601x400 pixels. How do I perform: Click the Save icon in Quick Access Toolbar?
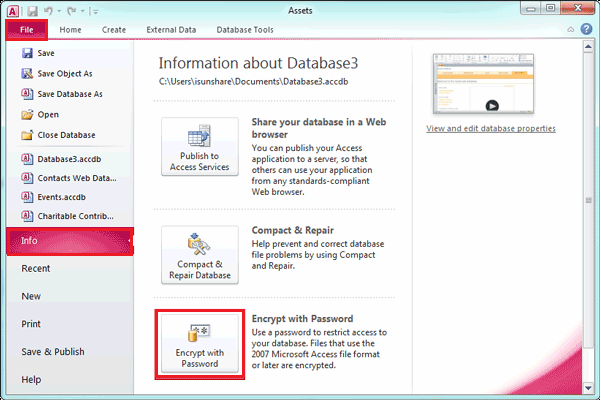coord(32,11)
